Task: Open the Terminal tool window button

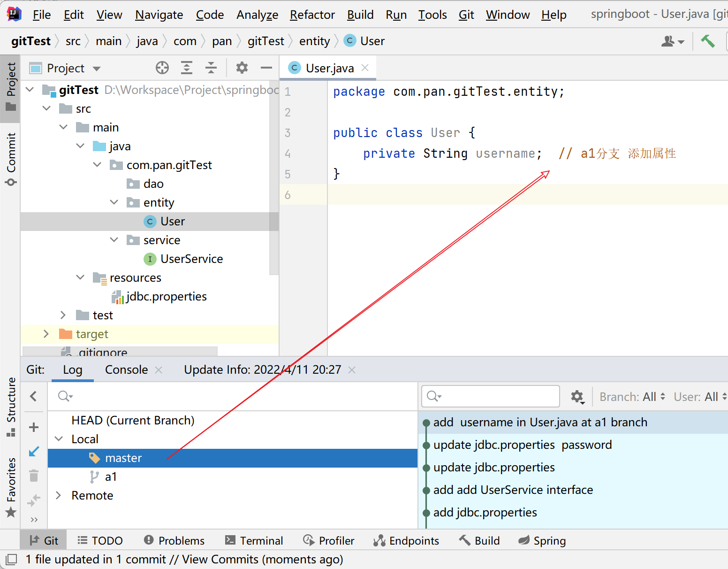Action: pos(254,541)
